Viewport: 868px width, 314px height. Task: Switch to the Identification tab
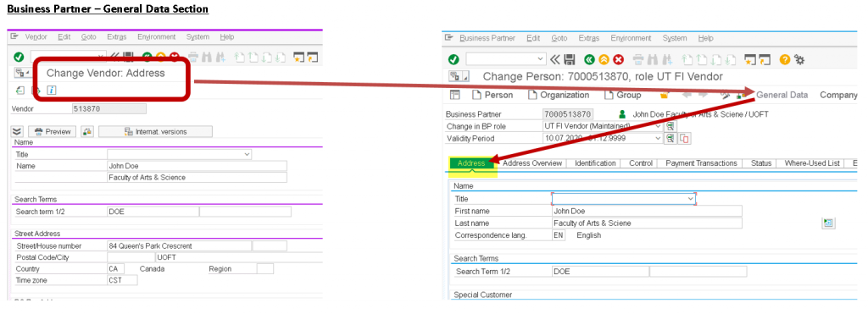pyautogui.click(x=595, y=163)
